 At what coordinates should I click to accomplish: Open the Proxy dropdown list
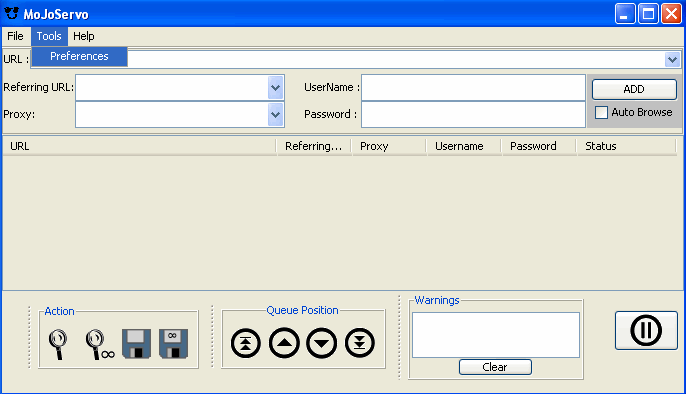pyautogui.click(x=275, y=115)
